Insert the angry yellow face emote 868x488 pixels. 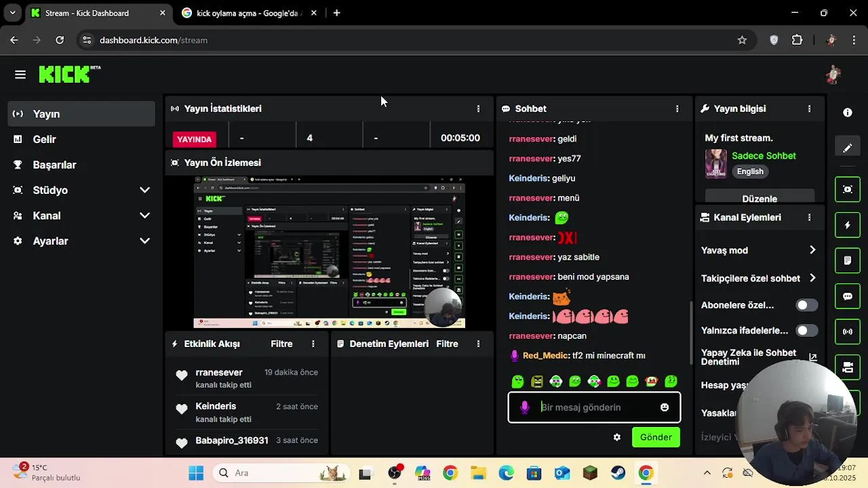[x=537, y=382]
